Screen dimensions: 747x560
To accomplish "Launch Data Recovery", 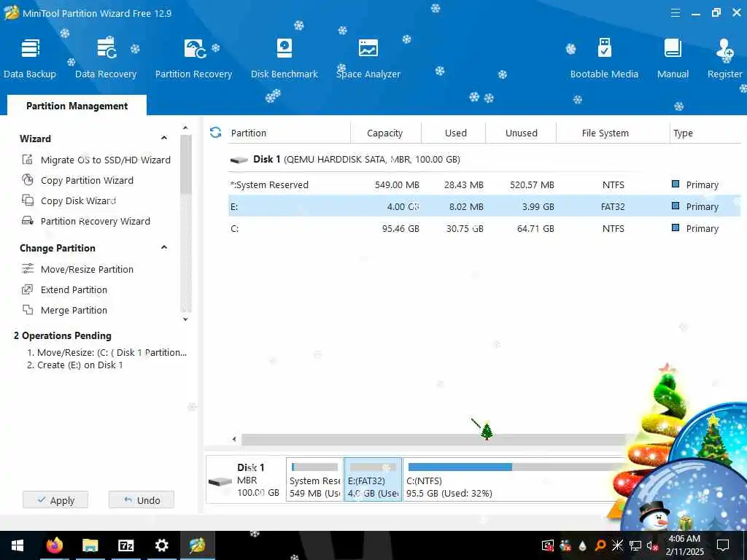I will (106, 58).
